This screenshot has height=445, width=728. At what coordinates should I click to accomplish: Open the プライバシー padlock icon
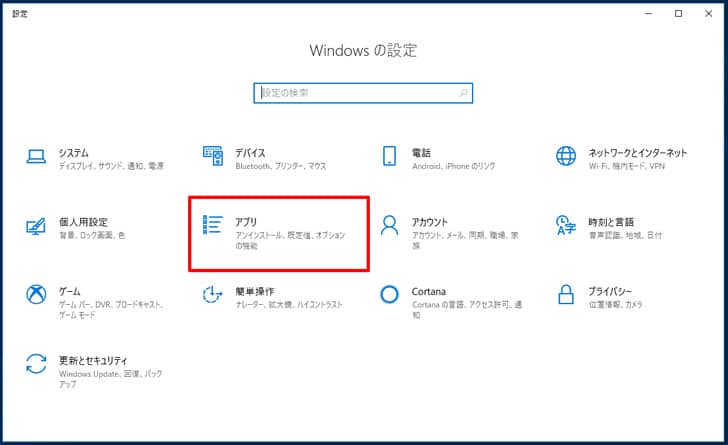tap(566, 294)
